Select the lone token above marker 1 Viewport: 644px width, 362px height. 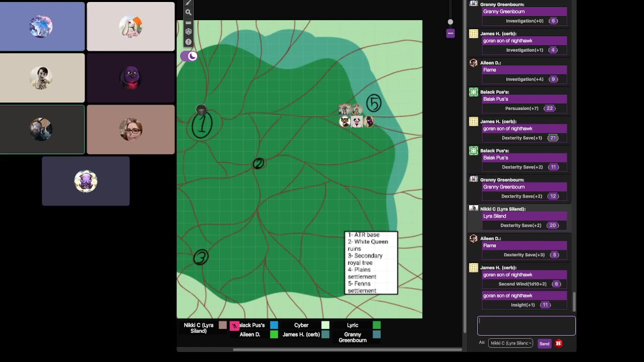[201, 110]
